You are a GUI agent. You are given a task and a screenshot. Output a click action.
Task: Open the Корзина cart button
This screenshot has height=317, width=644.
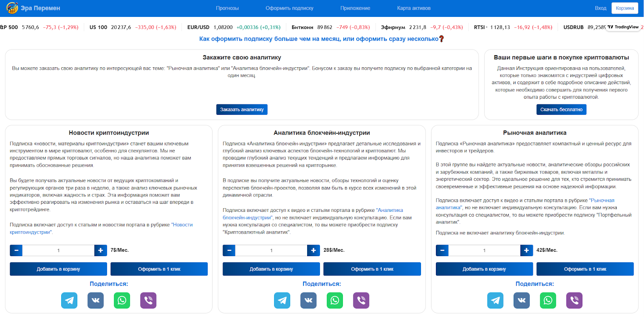coord(624,8)
